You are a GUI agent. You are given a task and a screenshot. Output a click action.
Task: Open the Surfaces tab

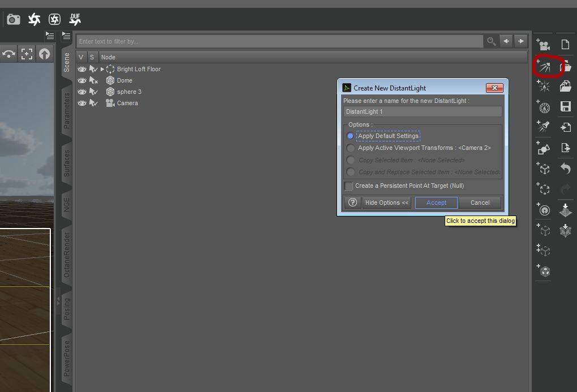tap(67, 163)
